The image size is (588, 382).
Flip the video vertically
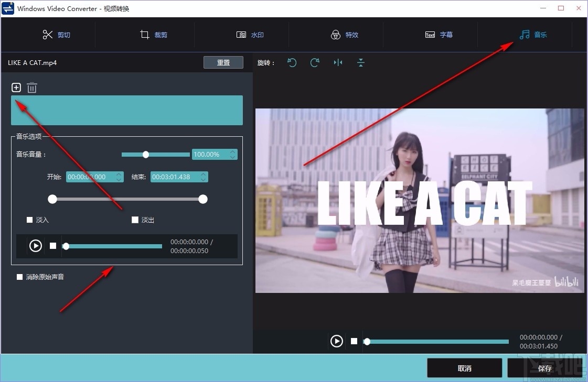(360, 62)
